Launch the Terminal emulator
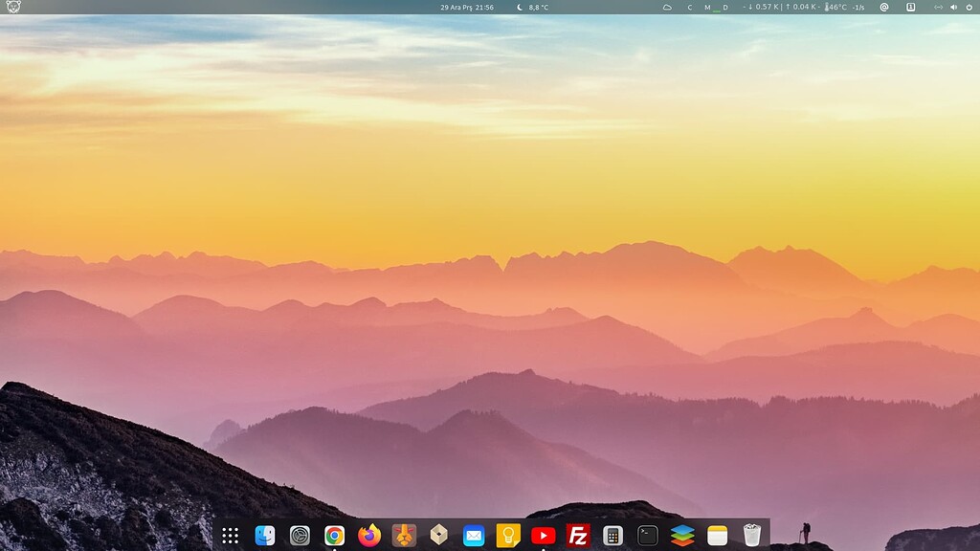Viewport: 980px width, 551px height. click(x=648, y=536)
